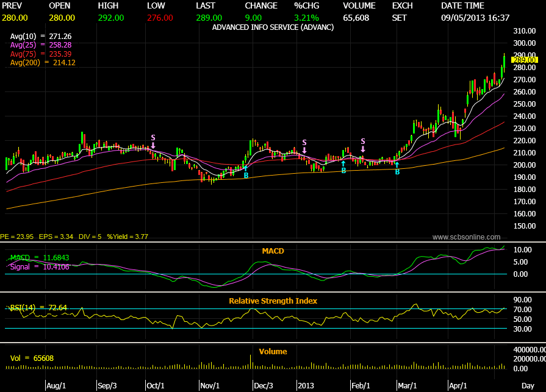This screenshot has width=546, height=392.
Task: Click the Apr/1 date label
Action: (458, 385)
